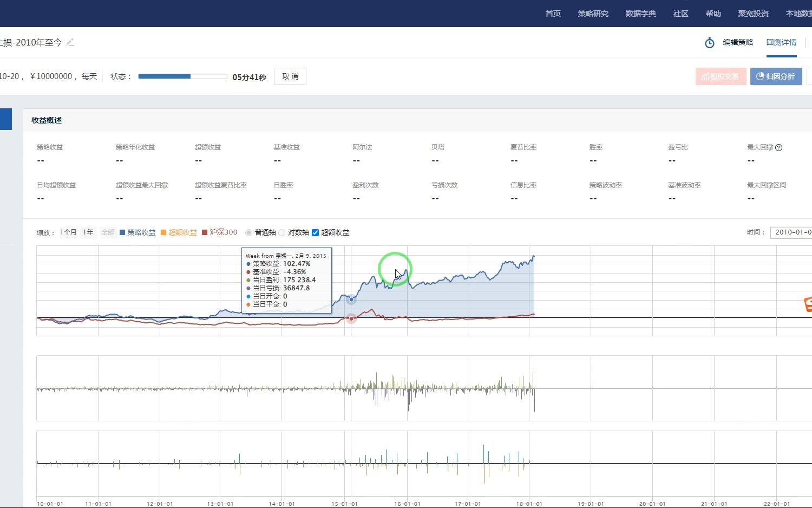
Task: Open 首页 in top navigation
Action: [x=553, y=14]
